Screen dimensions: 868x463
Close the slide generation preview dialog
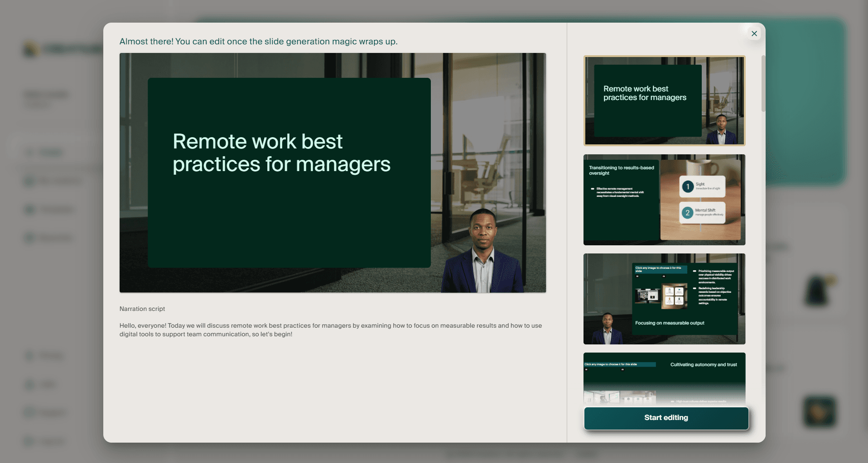pyautogui.click(x=754, y=33)
